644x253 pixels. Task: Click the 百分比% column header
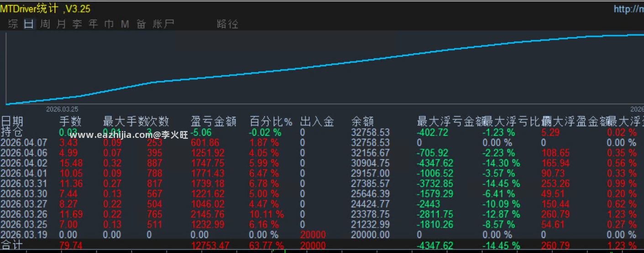click(271, 121)
